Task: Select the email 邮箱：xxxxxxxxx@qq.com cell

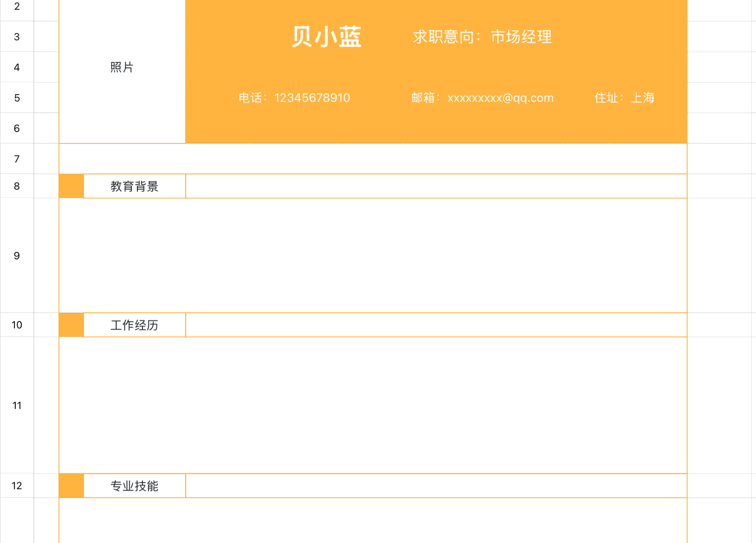Action: (482, 98)
